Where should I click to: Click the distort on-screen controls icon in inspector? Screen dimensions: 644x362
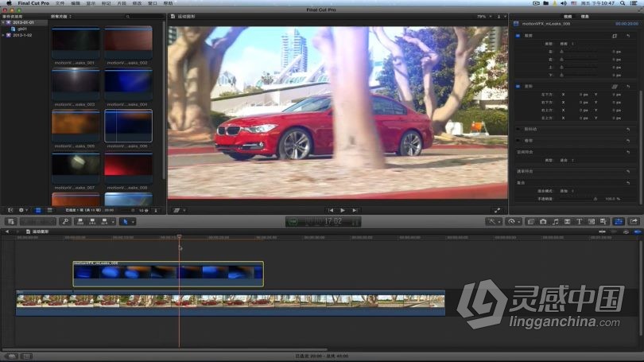point(615,86)
